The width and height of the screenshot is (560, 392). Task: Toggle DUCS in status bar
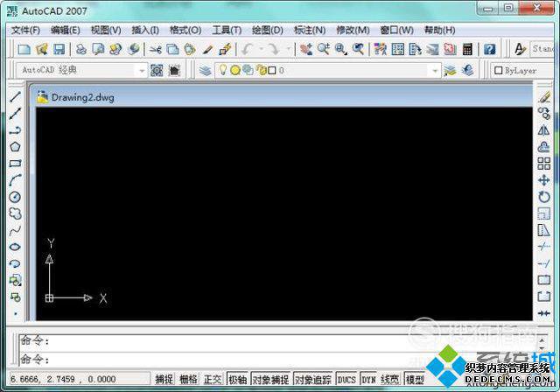point(346,379)
